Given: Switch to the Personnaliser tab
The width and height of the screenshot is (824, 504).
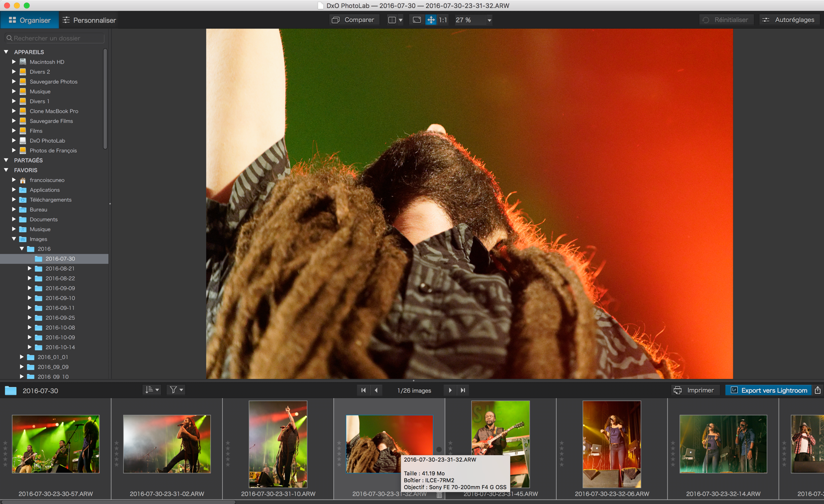Looking at the screenshot, I should 89,20.
